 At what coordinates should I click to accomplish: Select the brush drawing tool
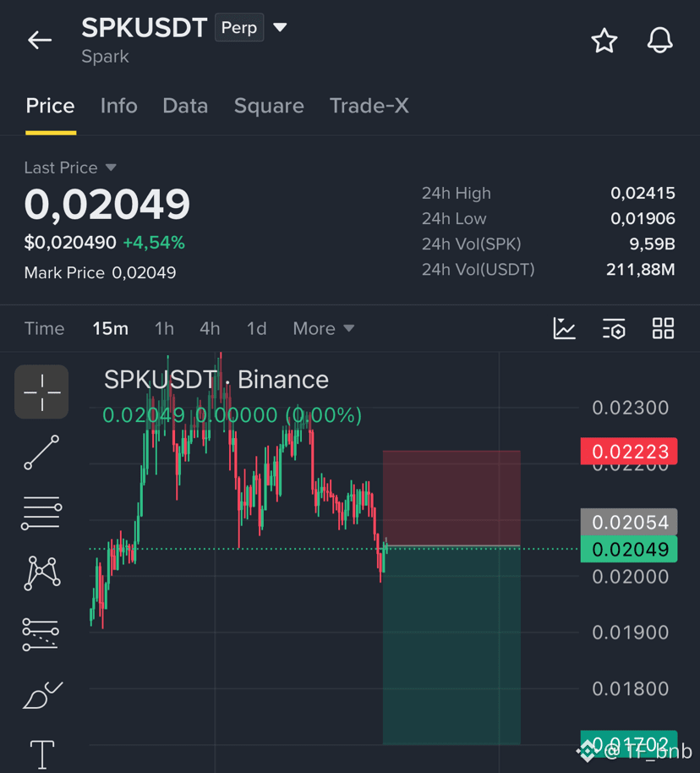pos(42,695)
